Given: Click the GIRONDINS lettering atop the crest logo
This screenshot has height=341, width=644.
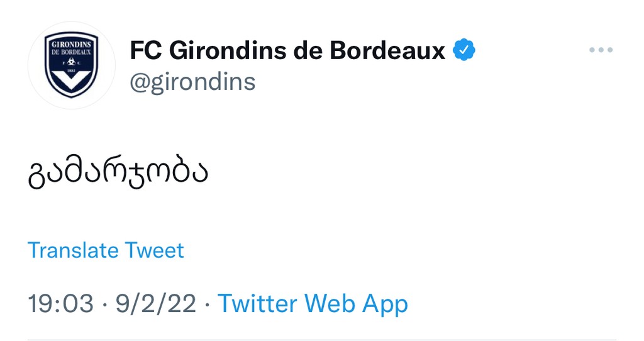Looking at the screenshot, I should point(72,45).
